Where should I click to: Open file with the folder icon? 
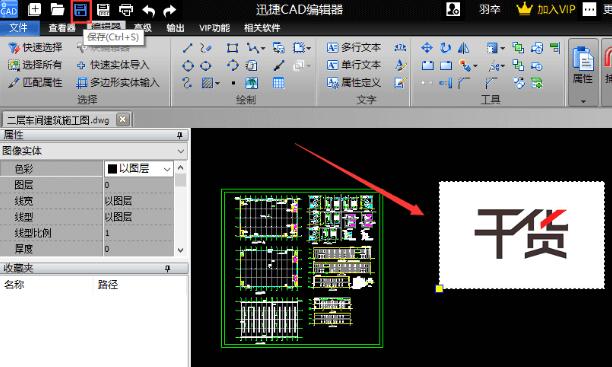57,10
